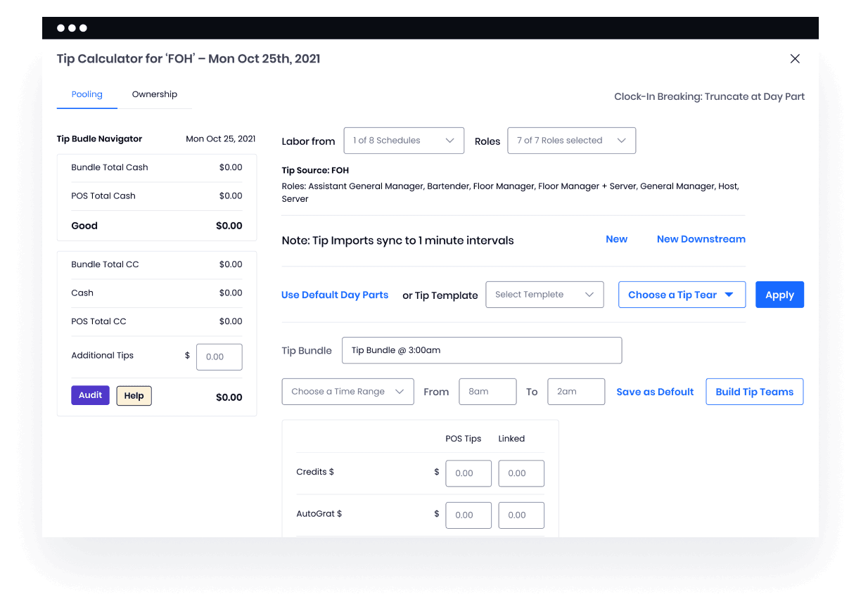868x616 pixels.
Task: Open the Select Template dropdown
Action: pos(544,294)
